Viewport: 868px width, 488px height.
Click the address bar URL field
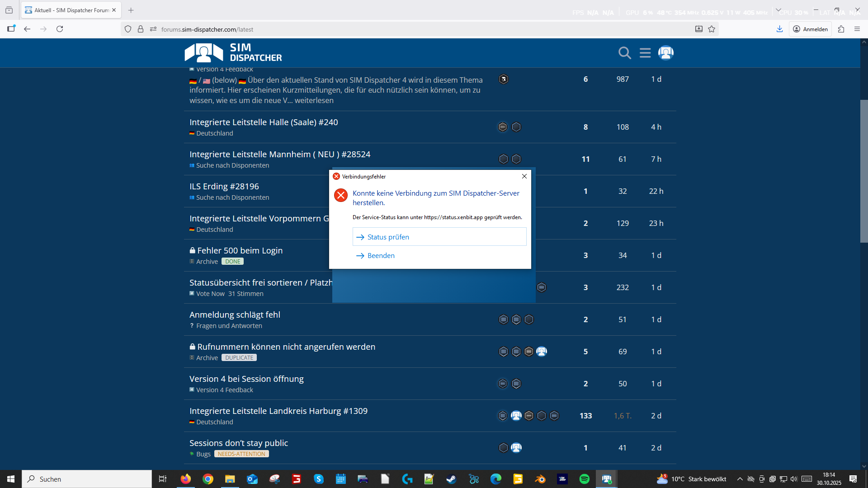[x=420, y=29]
